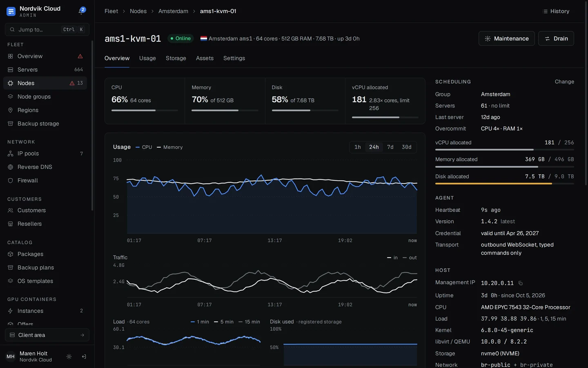Open the Client area link
The height and width of the screenshot is (368, 588).
pyautogui.click(x=47, y=335)
